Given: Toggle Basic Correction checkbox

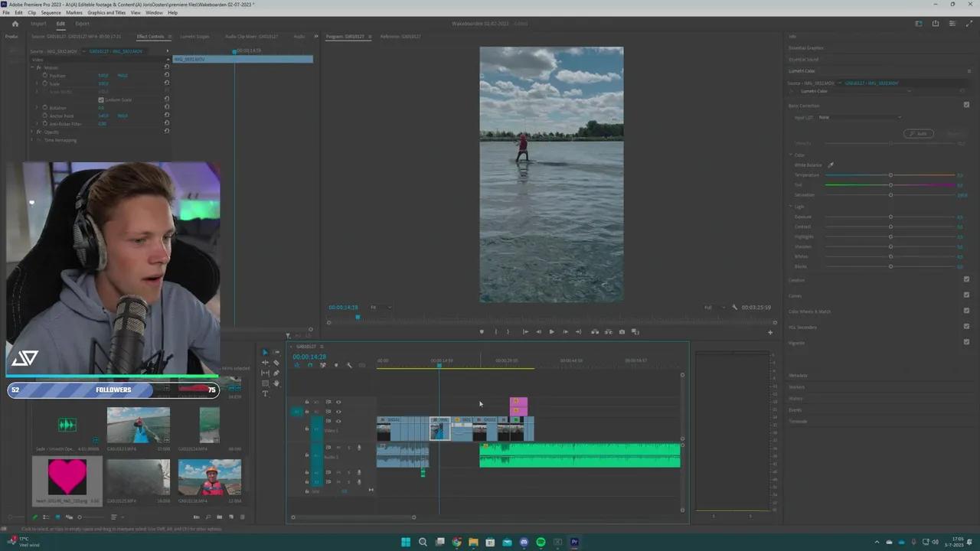Looking at the screenshot, I should [966, 105].
